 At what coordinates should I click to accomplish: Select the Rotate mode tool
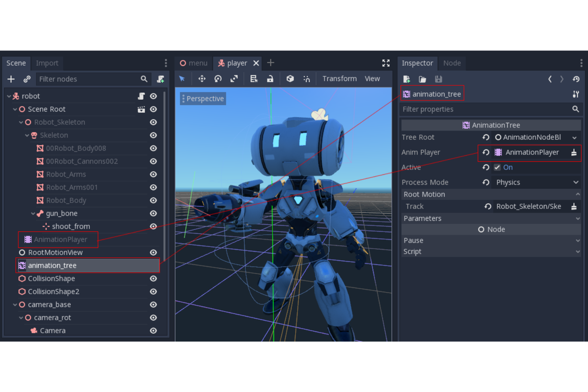tap(218, 79)
